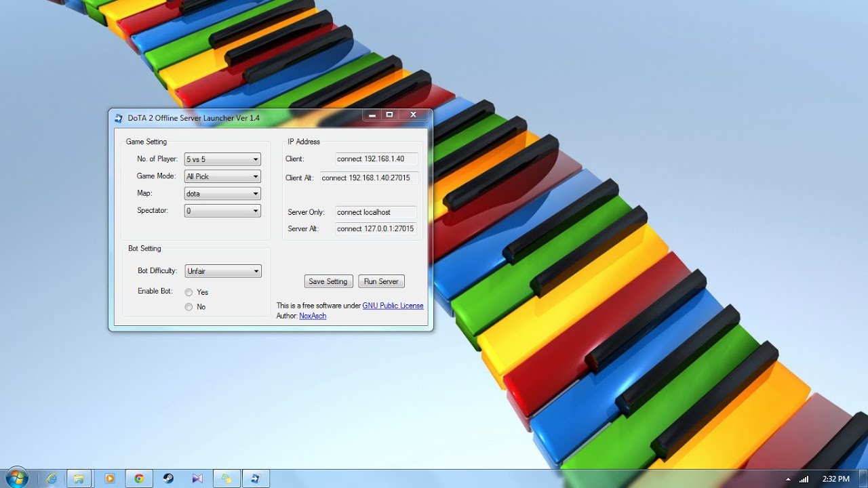Click the Save Setting button
868x488 pixels.
[328, 281]
